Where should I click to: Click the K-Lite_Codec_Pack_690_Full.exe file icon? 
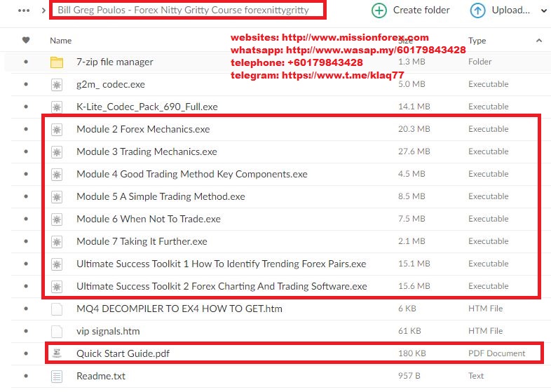coord(57,107)
